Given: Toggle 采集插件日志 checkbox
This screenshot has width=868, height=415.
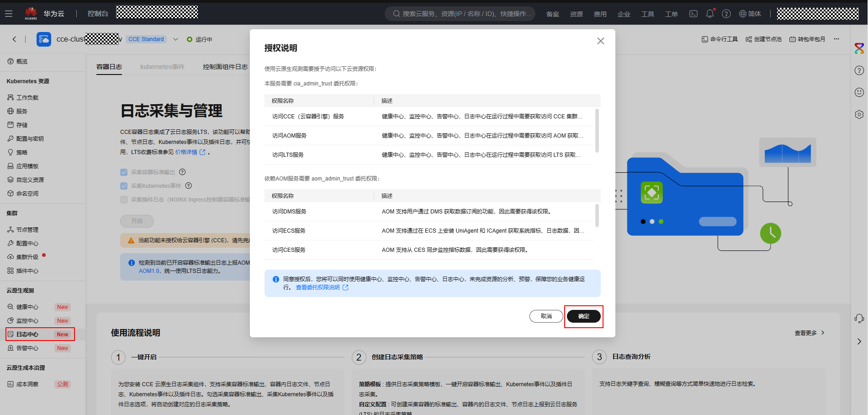Looking at the screenshot, I should [124, 200].
